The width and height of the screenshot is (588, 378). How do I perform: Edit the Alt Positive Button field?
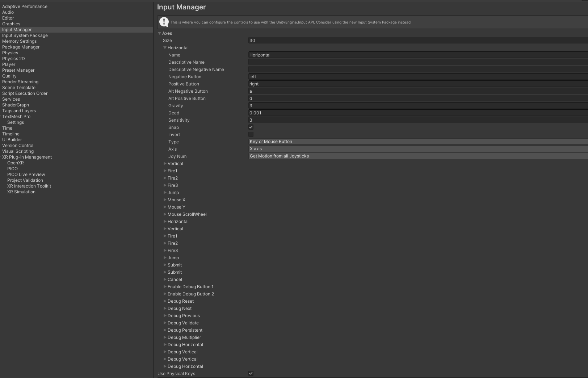418,98
